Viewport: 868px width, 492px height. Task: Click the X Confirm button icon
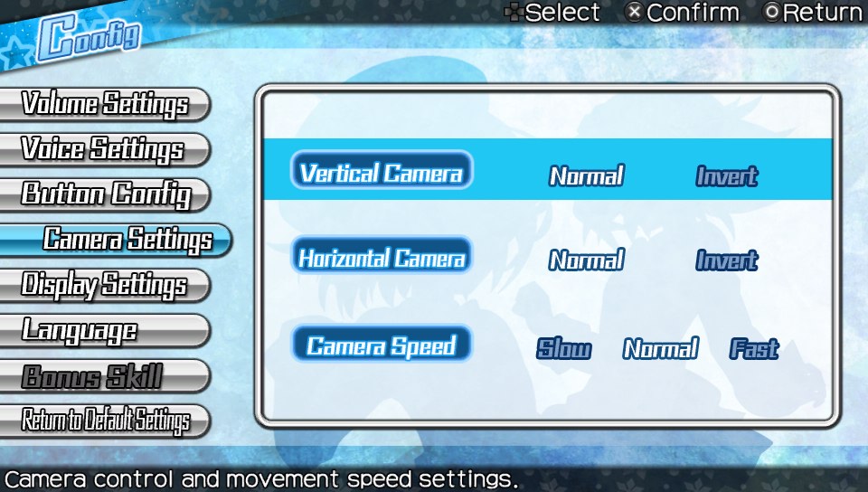pyautogui.click(x=635, y=12)
